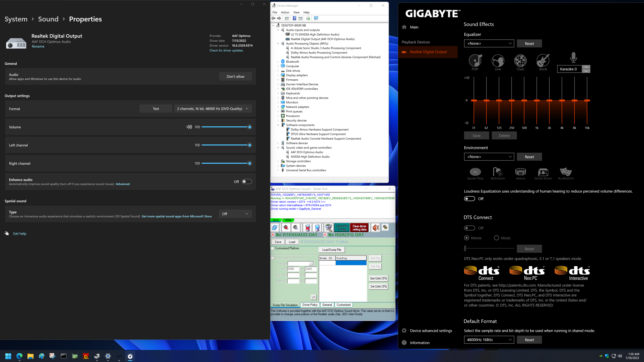Click the hardware device icon in Tweak Tool toolbar
644x362 pixels.
(329, 228)
